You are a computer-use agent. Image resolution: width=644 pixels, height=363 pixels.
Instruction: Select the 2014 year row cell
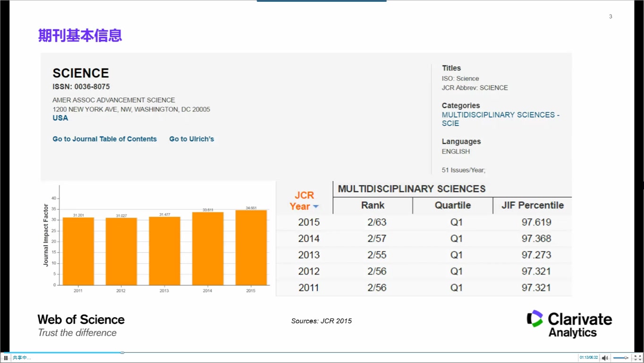(x=309, y=239)
